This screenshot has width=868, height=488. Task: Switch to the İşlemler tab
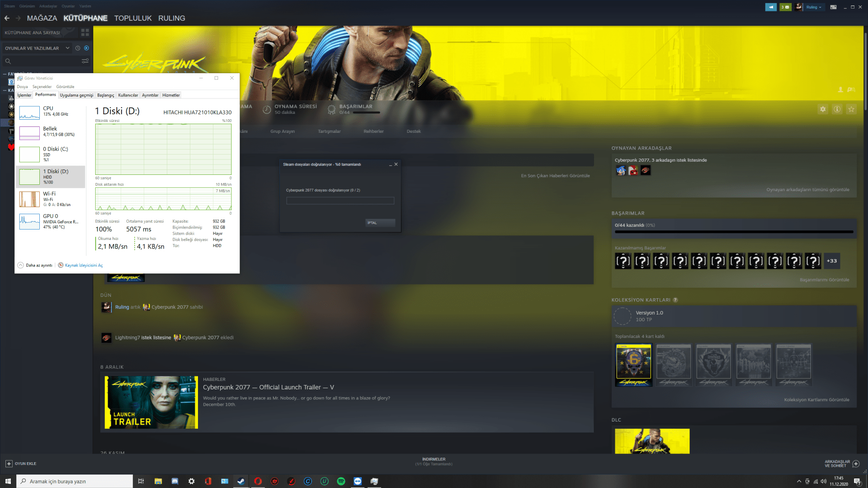(x=24, y=95)
